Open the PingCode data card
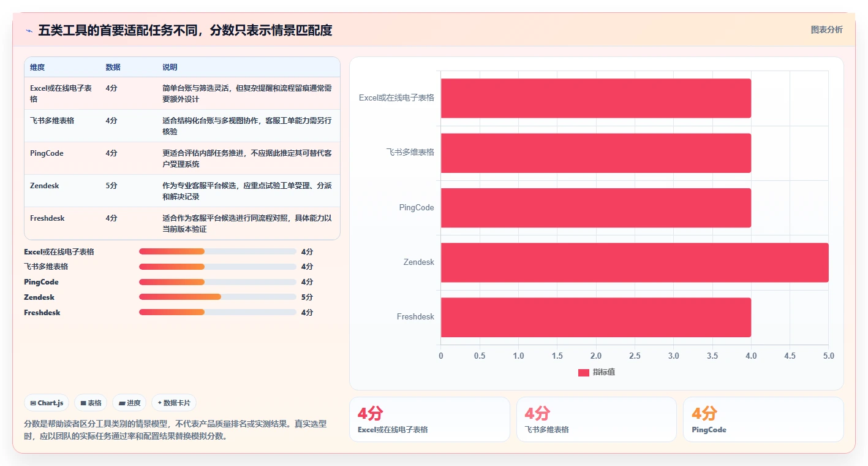868x466 pixels. 763,419
